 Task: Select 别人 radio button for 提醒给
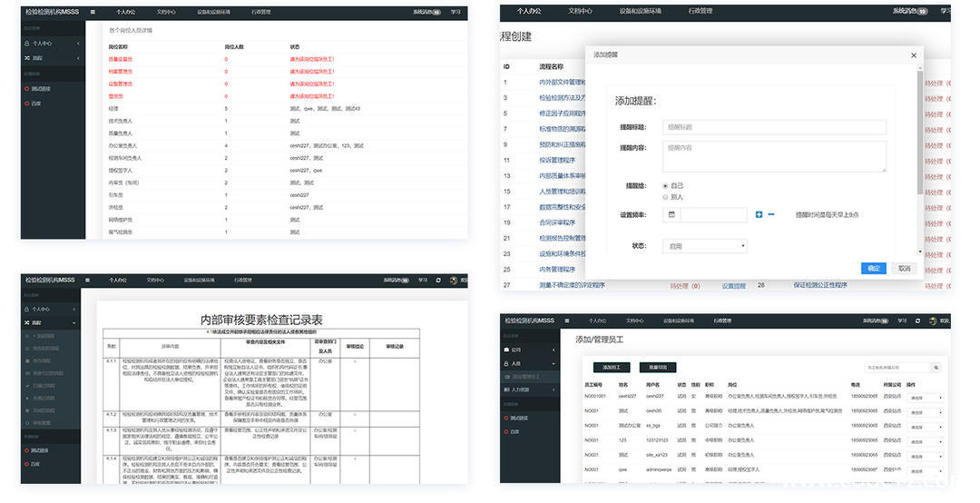tap(665, 197)
